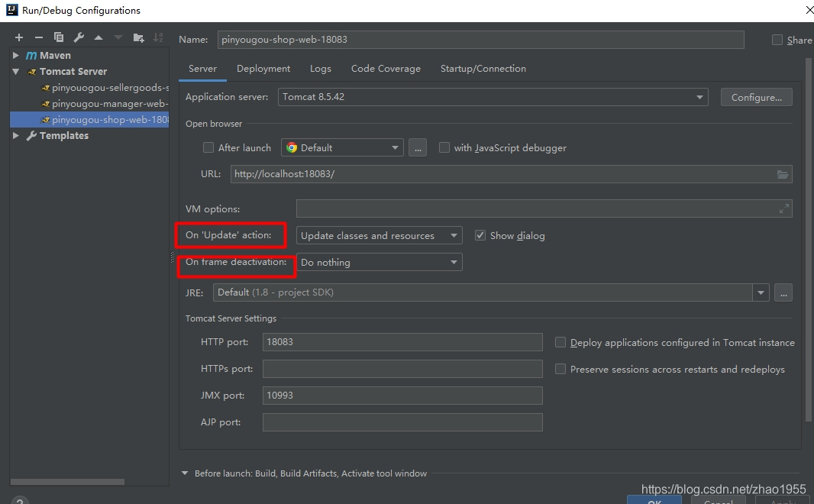814x504 pixels.
Task: Uncheck the Show dialog checkbox
Action: (480, 236)
